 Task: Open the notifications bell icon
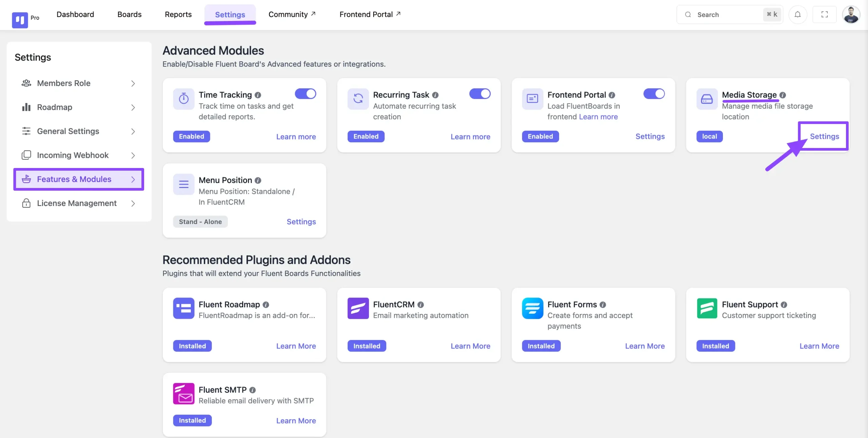[x=797, y=15]
